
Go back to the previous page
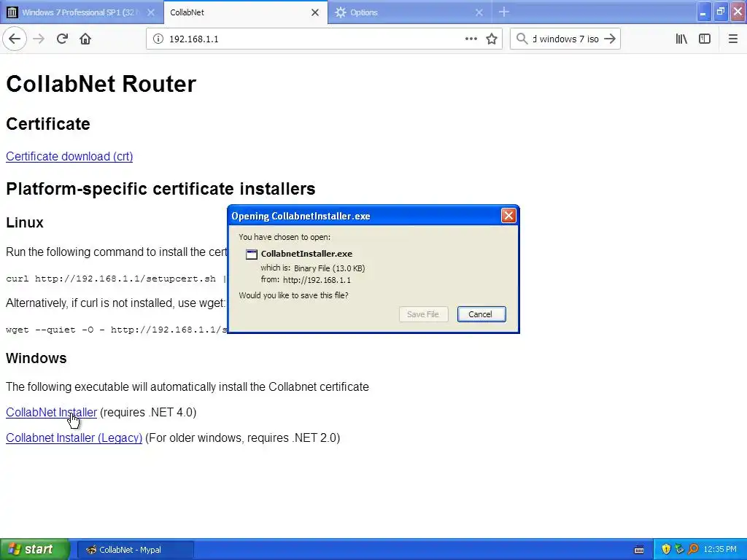[15, 39]
